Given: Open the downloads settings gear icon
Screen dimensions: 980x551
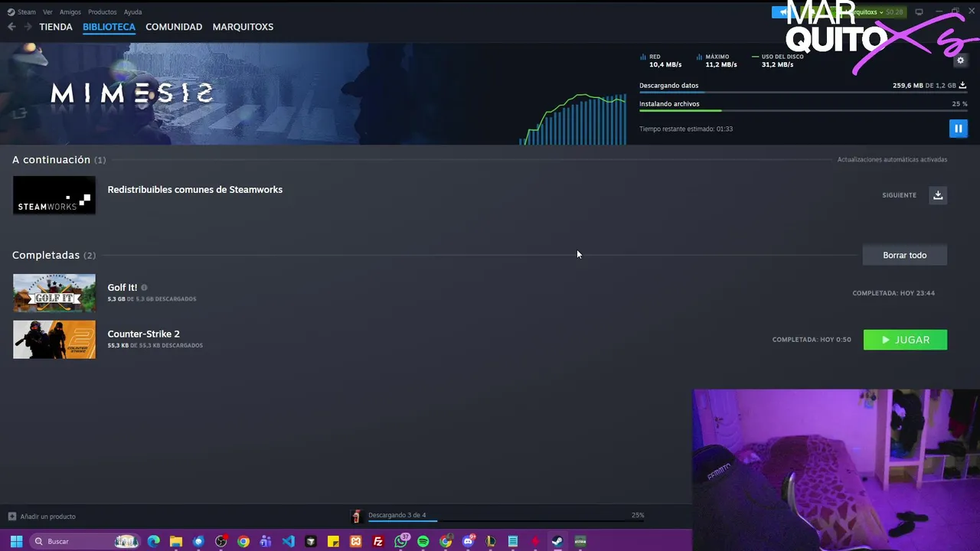Looking at the screenshot, I should click(x=961, y=60).
